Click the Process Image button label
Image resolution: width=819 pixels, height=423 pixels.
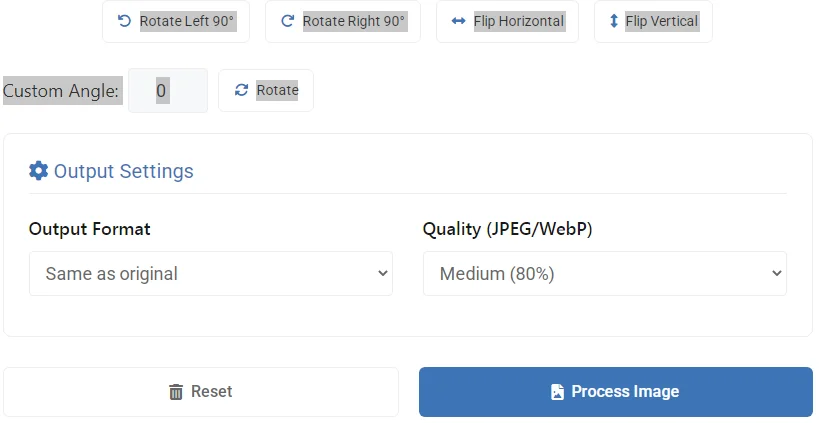pyautogui.click(x=625, y=392)
